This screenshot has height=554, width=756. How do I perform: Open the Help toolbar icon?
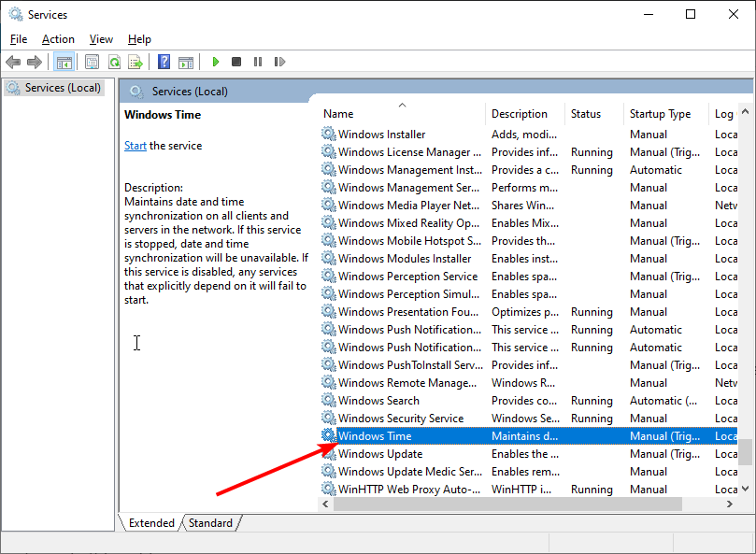(x=164, y=62)
